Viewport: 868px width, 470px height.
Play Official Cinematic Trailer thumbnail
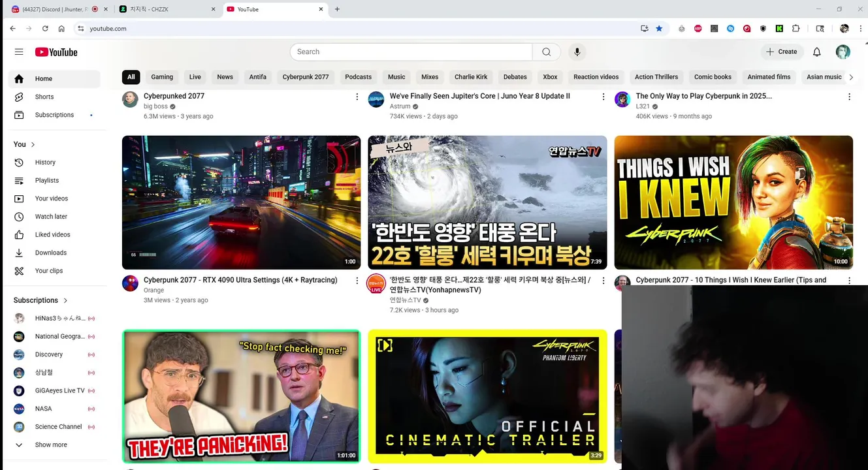coord(487,396)
